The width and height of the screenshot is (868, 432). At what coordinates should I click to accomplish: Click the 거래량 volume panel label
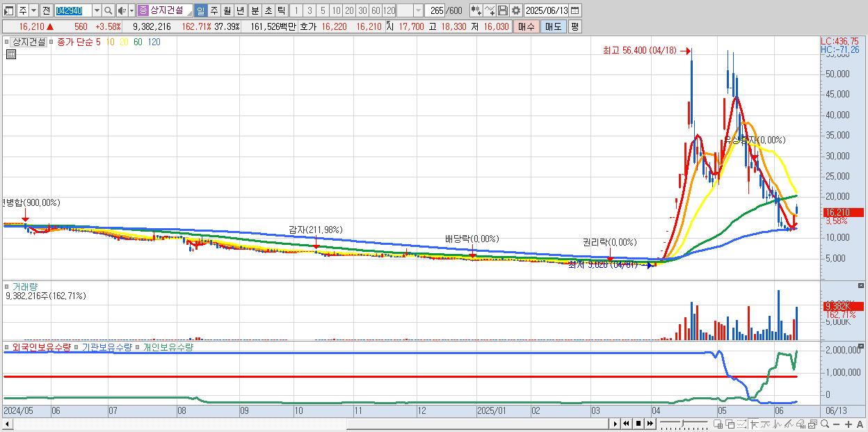(26, 286)
